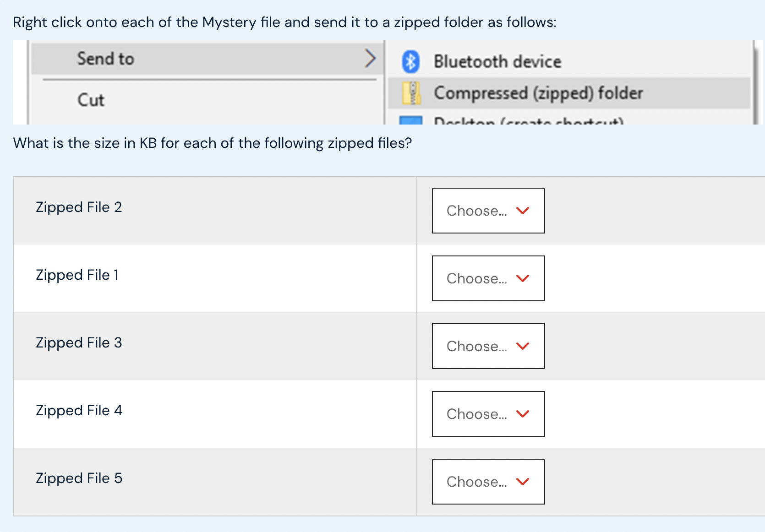Open the Choose dropdown for Zipped File 1
This screenshot has width=765, height=532.
[x=488, y=278]
